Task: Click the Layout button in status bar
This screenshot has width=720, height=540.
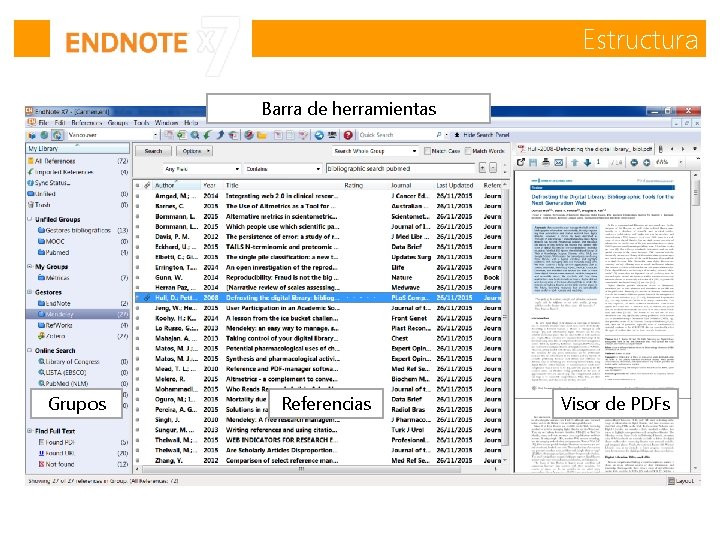Action: [681, 481]
